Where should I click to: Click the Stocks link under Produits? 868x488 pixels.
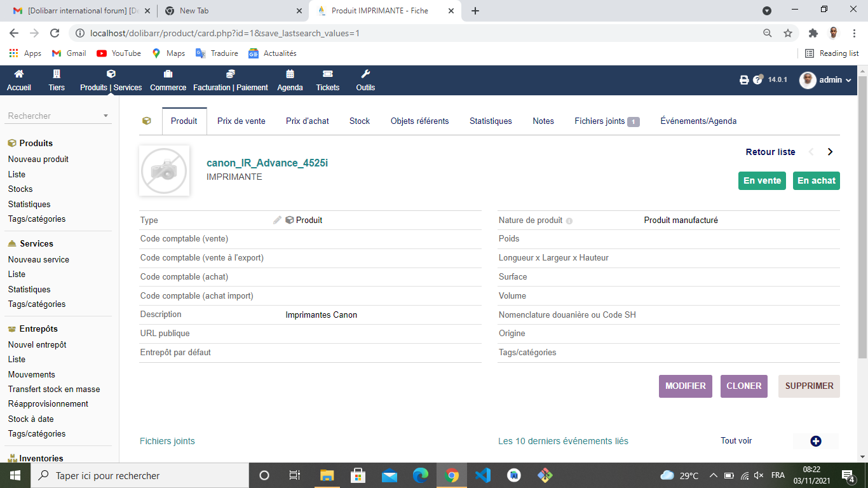click(x=20, y=189)
